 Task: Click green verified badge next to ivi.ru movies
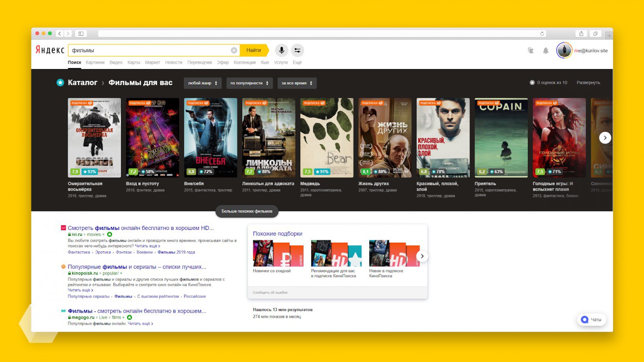pyautogui.click(x=109, y=235)
